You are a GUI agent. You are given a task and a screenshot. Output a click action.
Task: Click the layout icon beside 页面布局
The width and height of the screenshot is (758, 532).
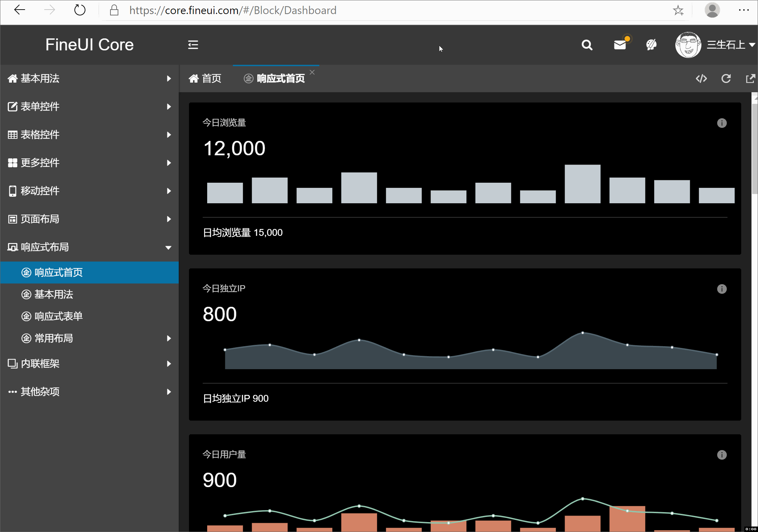[13, 219]
